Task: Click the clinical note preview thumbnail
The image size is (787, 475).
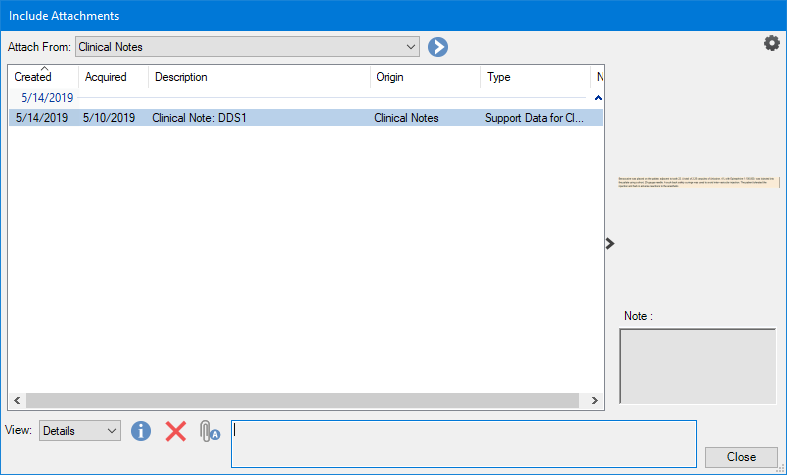Action: point(698,183)
